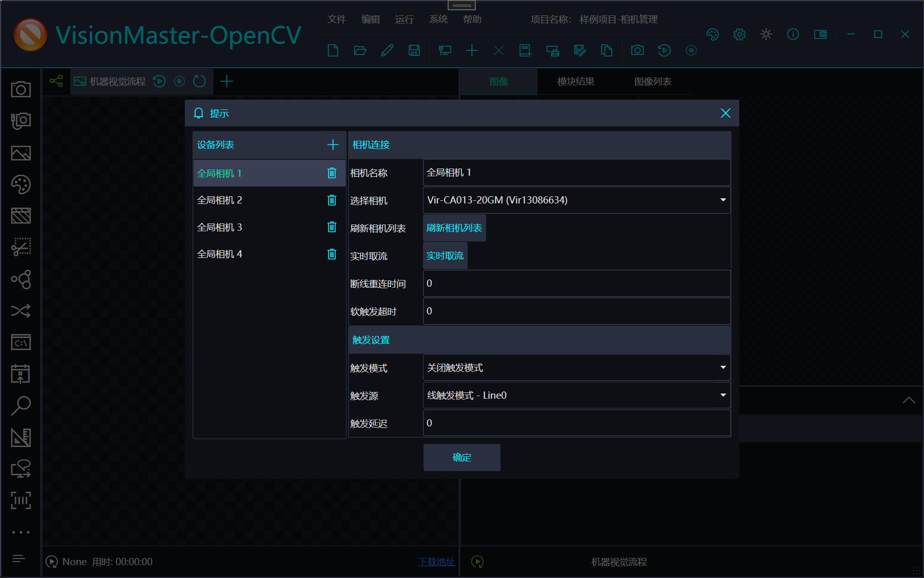
Task: Delete 全局相机 4 with its trash icon
Action: pos(332,254)
